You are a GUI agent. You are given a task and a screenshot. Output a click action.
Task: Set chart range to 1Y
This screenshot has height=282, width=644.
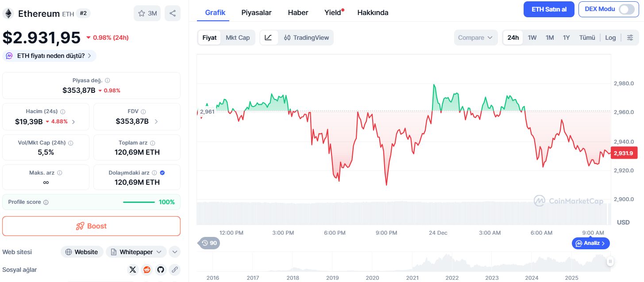[566, 38]
